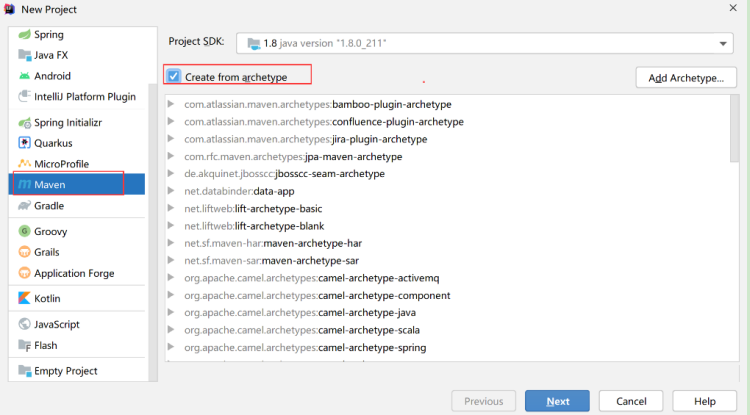Expand the jira-plugin-archetype node

point(171,139)
